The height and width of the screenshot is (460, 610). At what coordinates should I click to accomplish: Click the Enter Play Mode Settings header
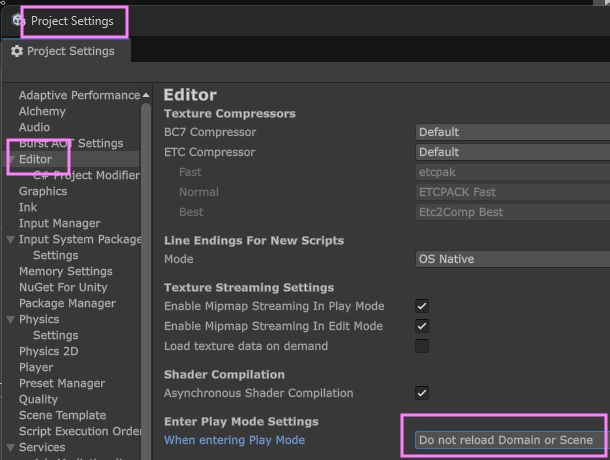tap(241, 421)
